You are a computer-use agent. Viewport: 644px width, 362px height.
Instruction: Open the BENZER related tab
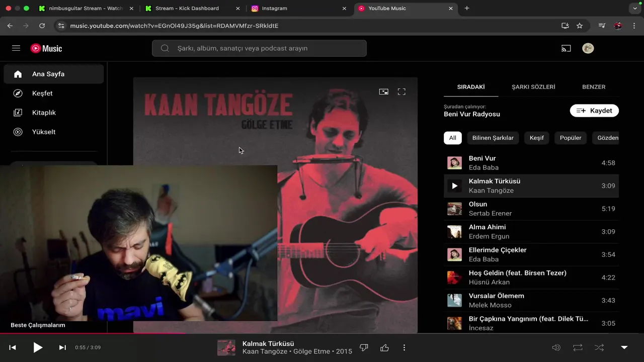[x=594, y=87]
